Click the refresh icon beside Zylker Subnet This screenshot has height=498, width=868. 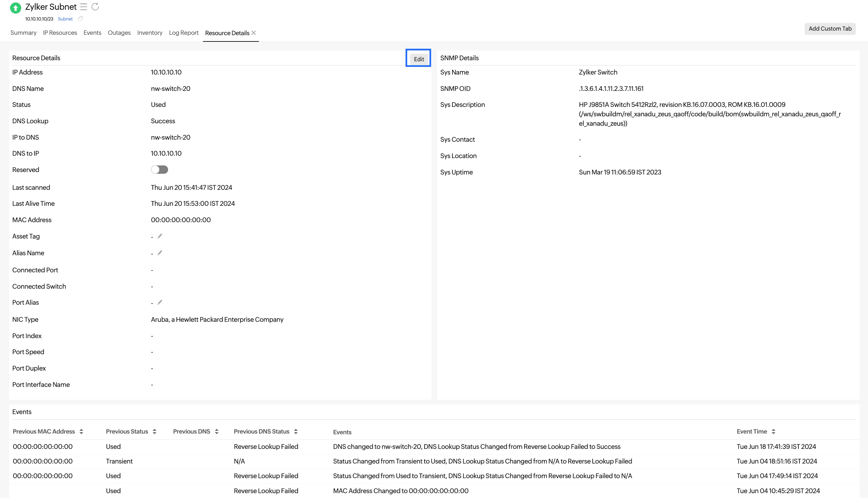click(x=94, y=7)
